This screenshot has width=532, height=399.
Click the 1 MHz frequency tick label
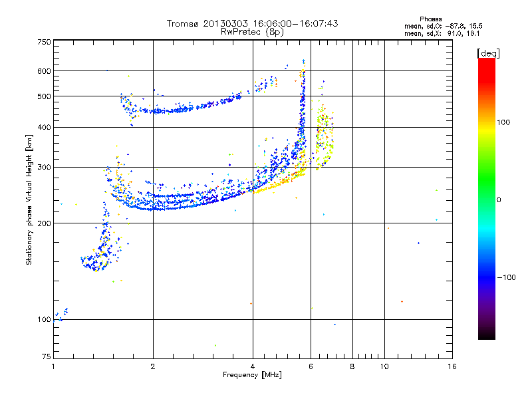click(x=53, y=366)
